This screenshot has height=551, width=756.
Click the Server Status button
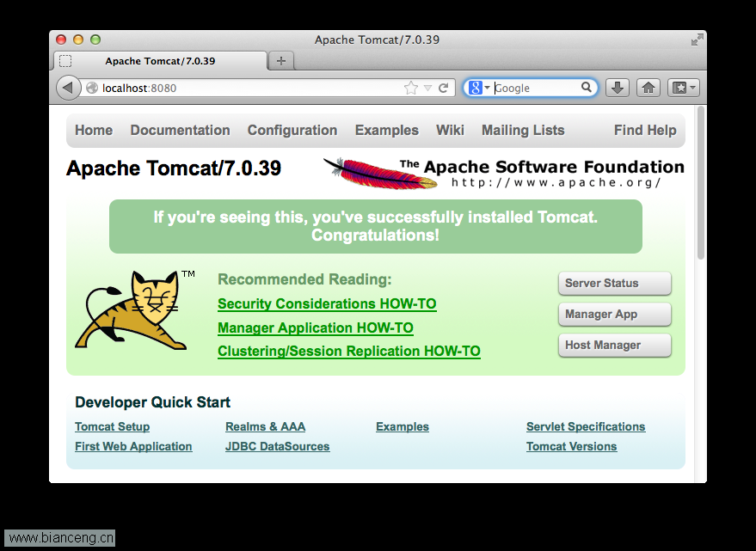pyautogui.click(x=615, y=283)
